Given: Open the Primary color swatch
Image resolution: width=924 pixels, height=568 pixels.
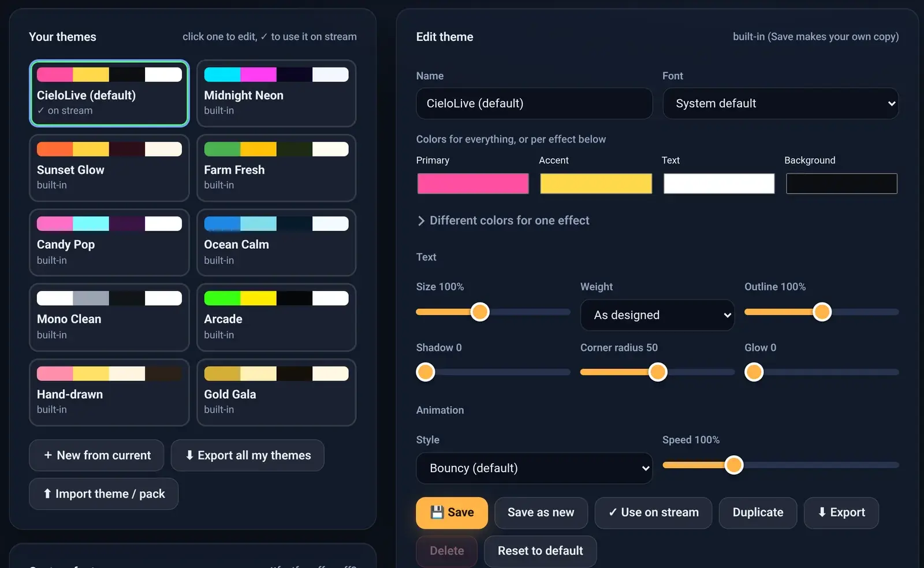Looking at the screenshot, I should click(x=473, y=184).
